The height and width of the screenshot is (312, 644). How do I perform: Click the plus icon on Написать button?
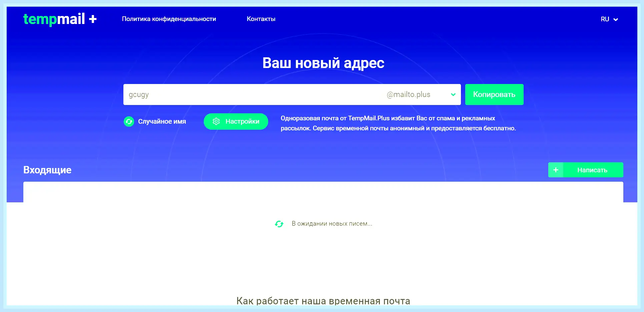(556, 170)
